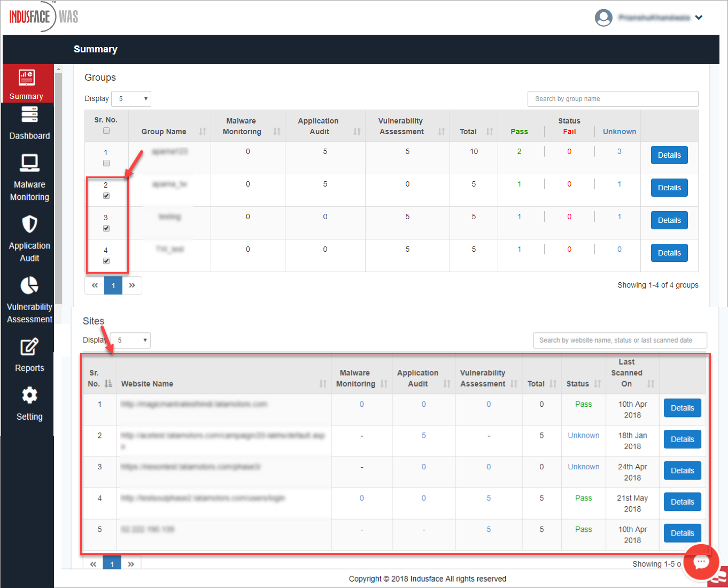Click the user avatar icon
This screenshot has height=588, width=728.
[603, 18]
